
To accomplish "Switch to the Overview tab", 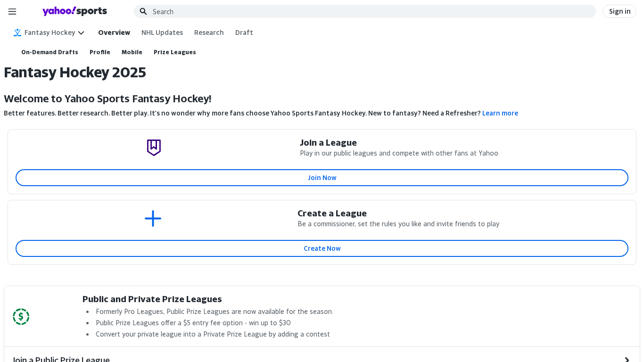I will click(x=114, y=33).
